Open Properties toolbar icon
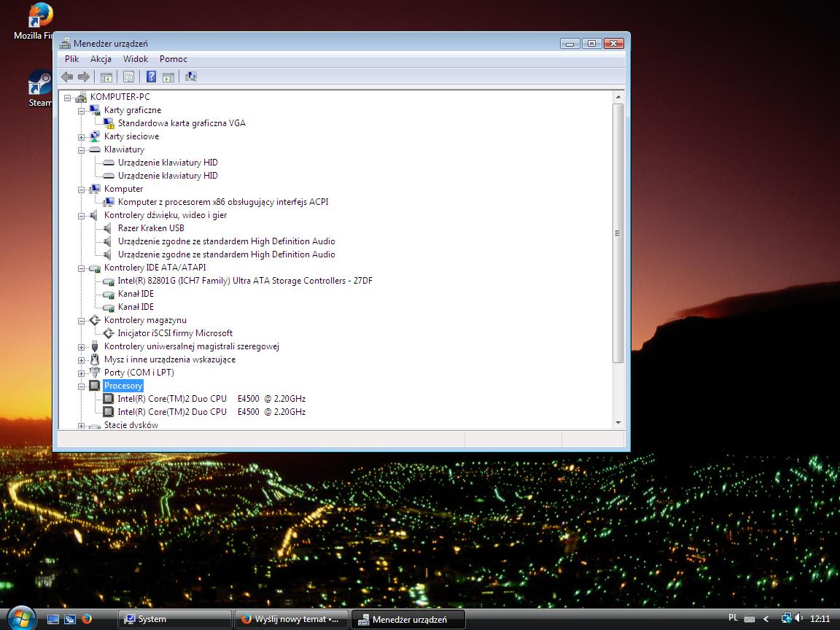This screenshot has width=840, height=630. tap(128, 77)
